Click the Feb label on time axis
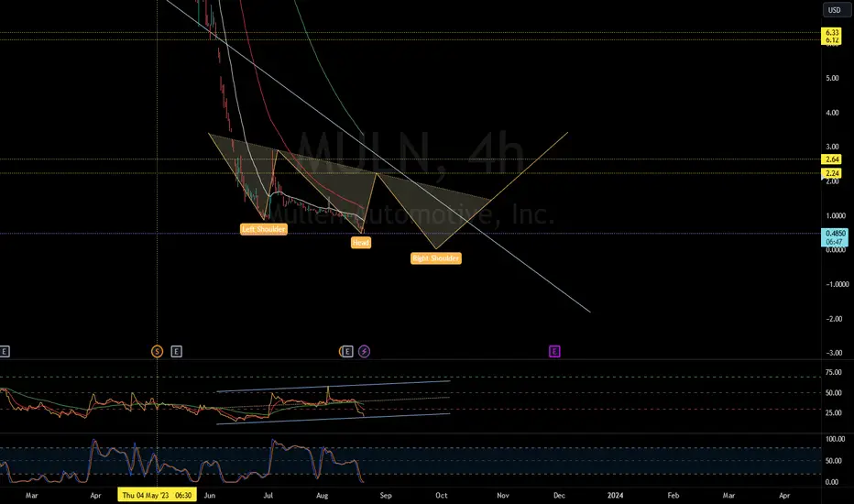The image size is (854, 504). coord(673,495)
